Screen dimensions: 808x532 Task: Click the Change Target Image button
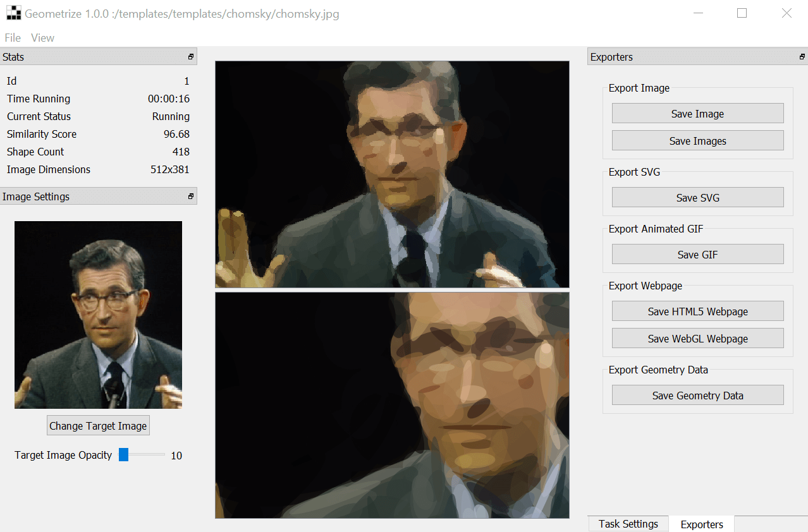tap(98, 426)
